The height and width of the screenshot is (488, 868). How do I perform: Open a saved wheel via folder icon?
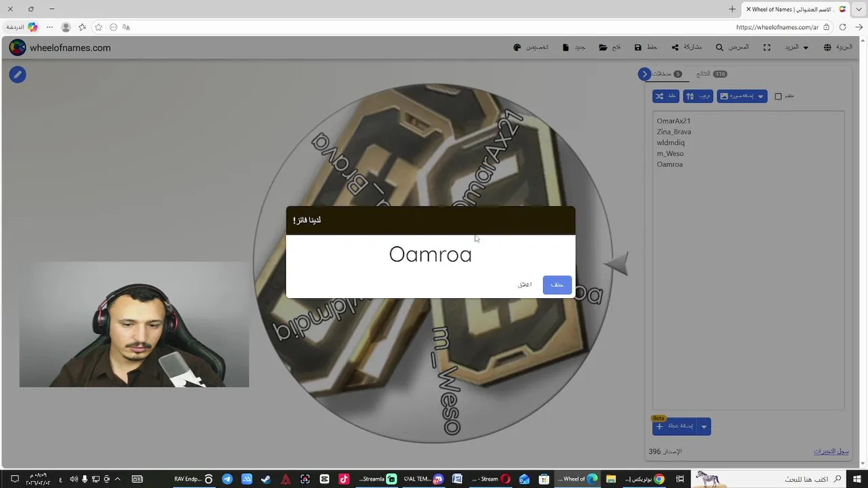[610, 47]
